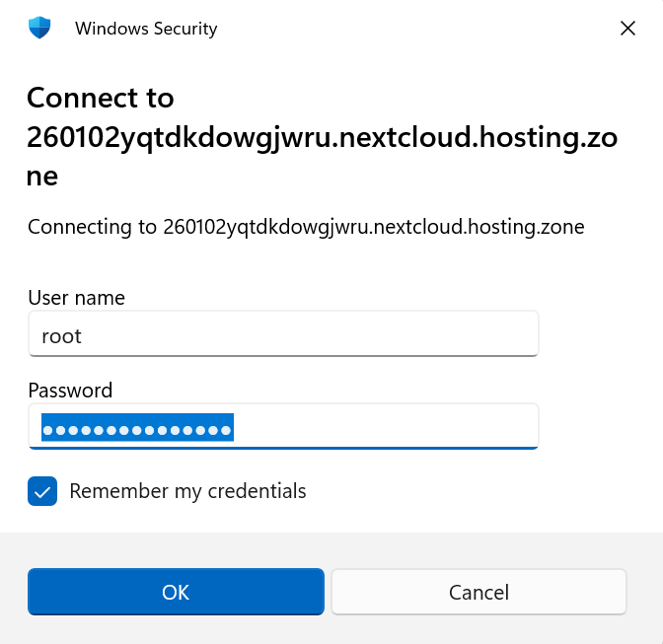
Task: Click the Connecting to nextcloud.hosting.zone text
Action: pyautogui.click(x=306, y=228)
